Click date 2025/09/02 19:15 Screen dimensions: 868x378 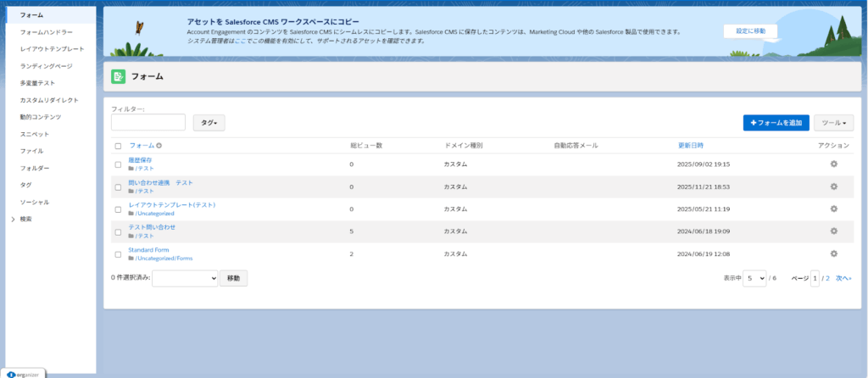point(704,164)
